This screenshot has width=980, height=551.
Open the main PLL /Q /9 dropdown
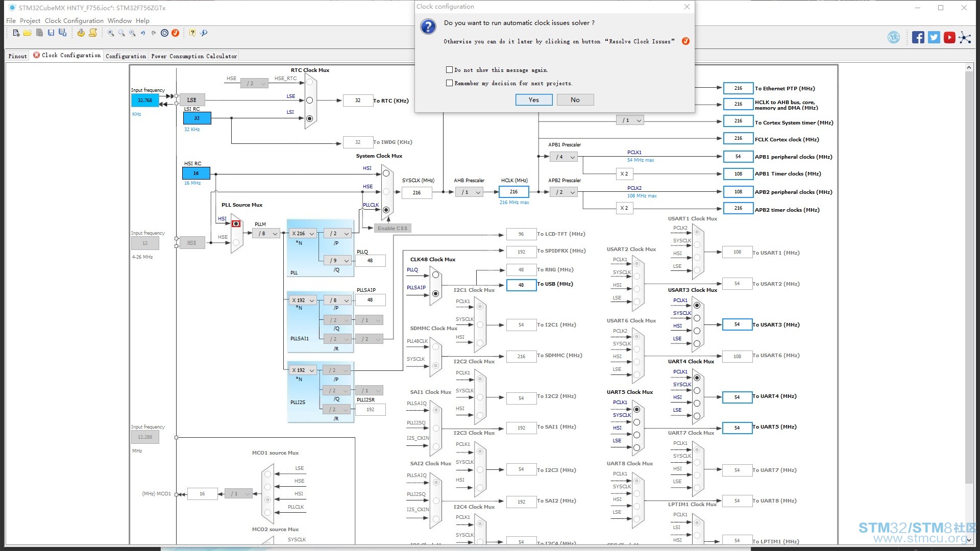click(x=338, y=261)
